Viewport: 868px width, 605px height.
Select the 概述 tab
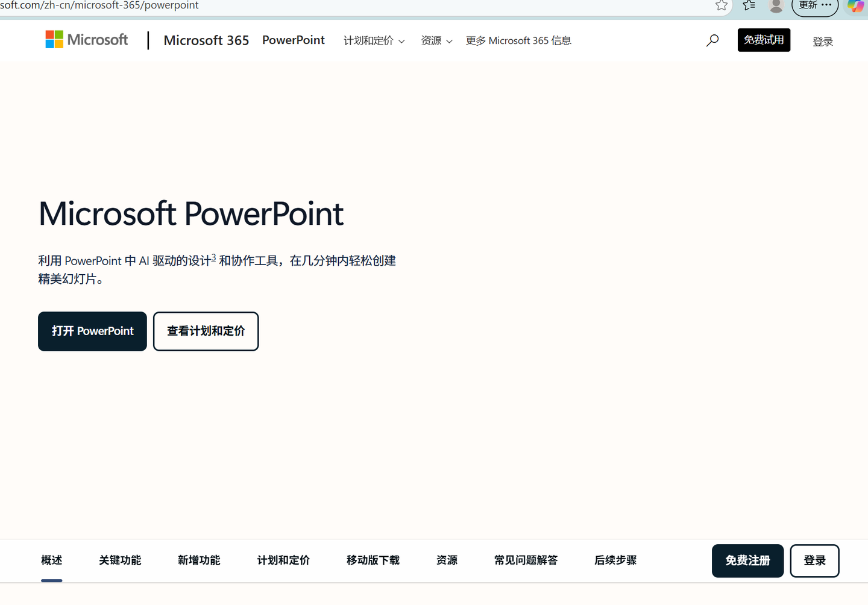coord(52,560)
